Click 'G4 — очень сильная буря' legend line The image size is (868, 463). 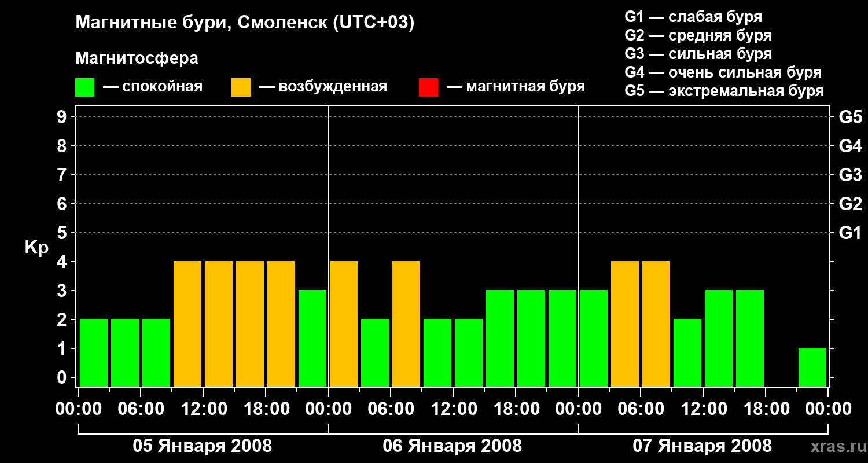(723, 72)
